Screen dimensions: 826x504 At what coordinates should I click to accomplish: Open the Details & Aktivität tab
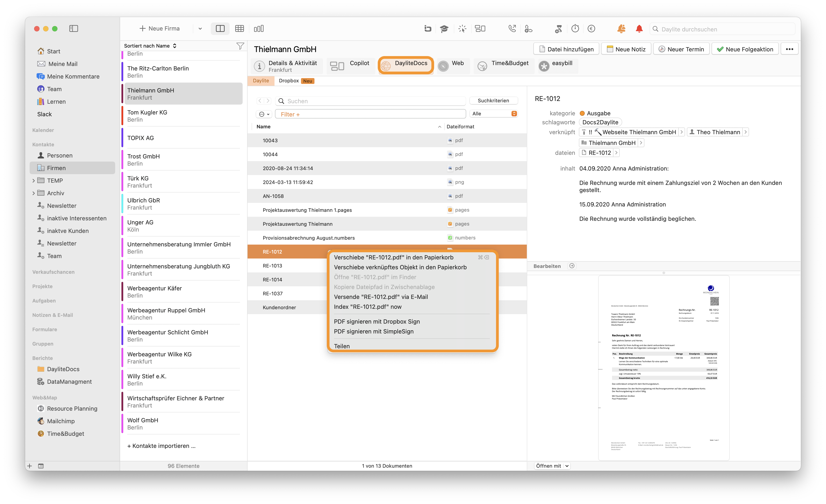click(287, 66)
